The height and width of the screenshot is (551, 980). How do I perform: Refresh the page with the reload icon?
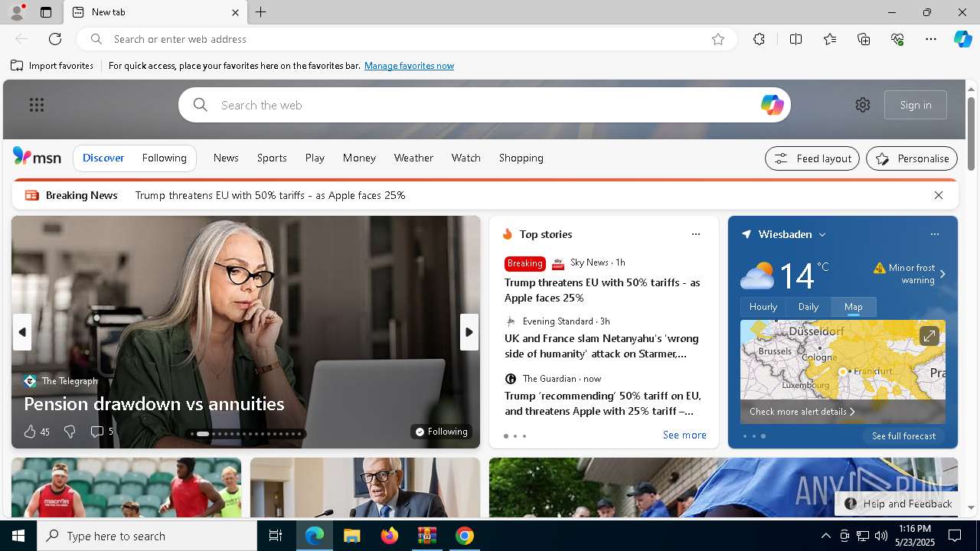click(55, 39)
